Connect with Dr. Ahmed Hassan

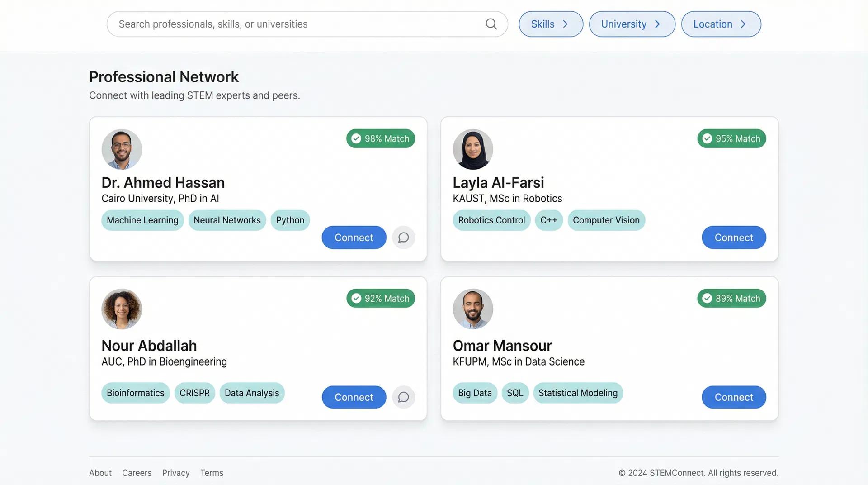(x=354, y=238)
